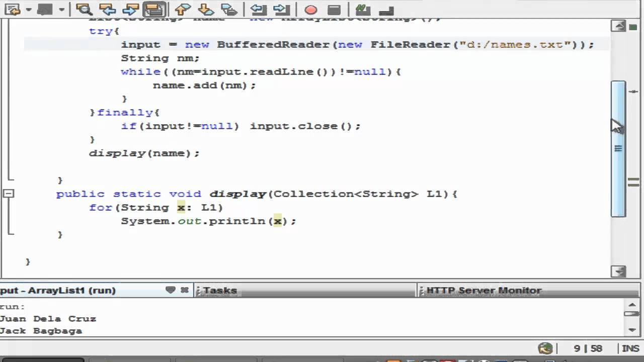
Task: Click the Find Selection magnifier icon
Action: [x=84, y=9]
